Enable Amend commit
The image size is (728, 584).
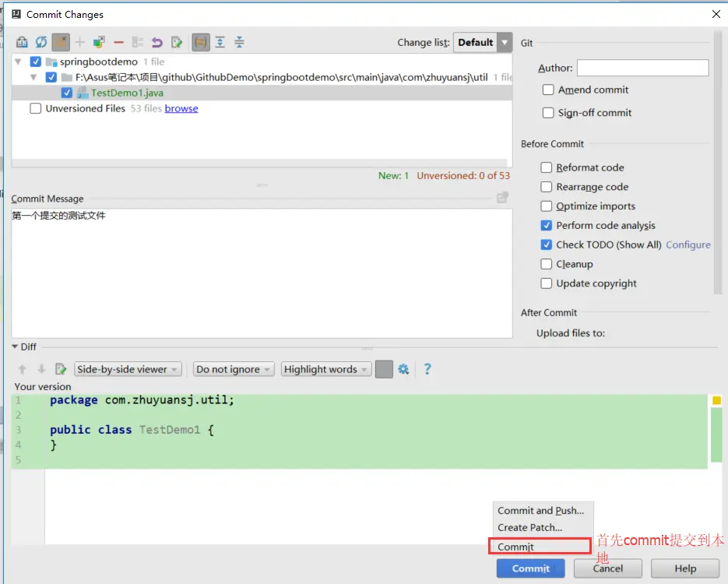point(548,90)
